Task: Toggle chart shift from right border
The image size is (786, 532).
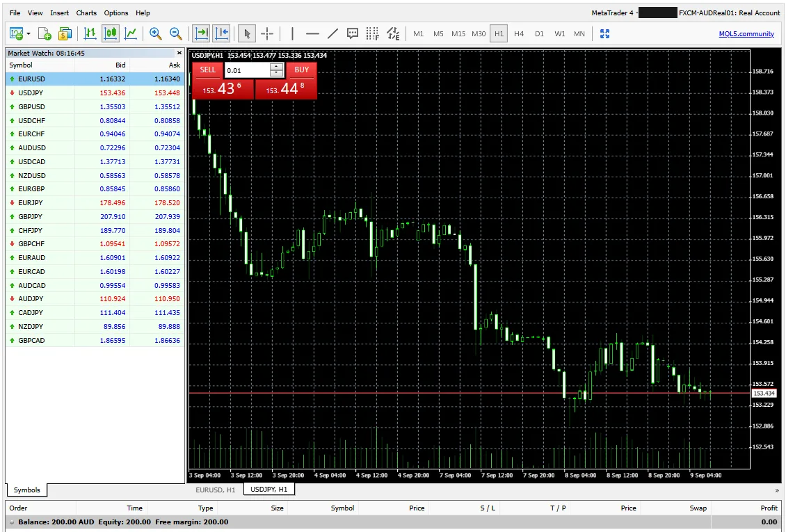Action: [x=222, y=33]
